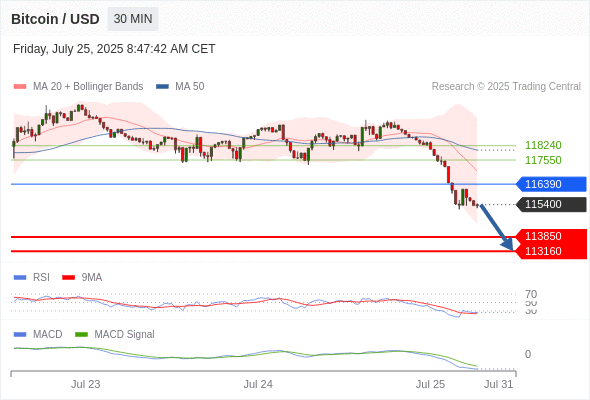
Task: Click the date and time 'Friday, July 25, 2025 8:47:42 AM CET'
Action: pos(114,49)
